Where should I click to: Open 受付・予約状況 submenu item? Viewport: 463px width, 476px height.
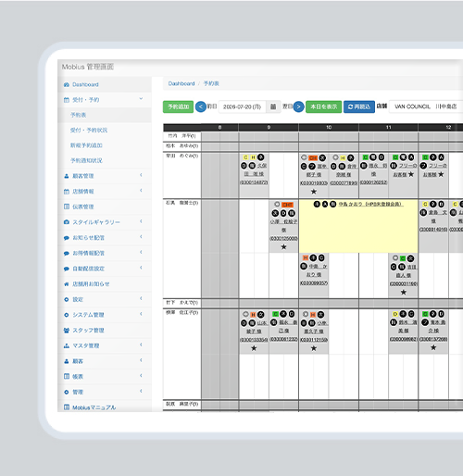(x=89, y=131)
